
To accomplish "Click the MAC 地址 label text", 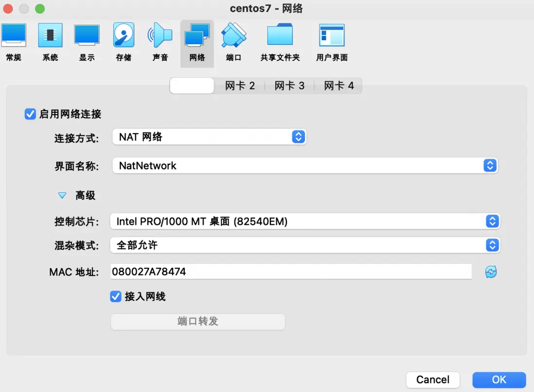I will click(x=74, y=272).
